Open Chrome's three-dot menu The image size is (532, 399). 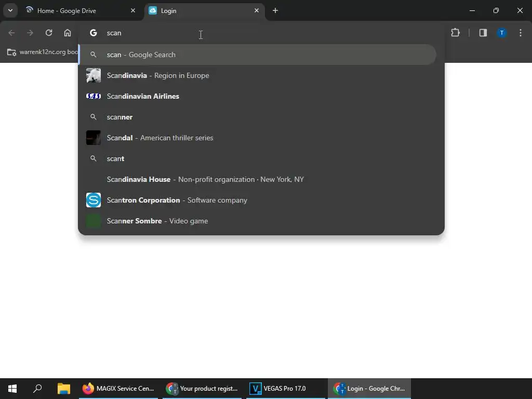pos(521,33)
